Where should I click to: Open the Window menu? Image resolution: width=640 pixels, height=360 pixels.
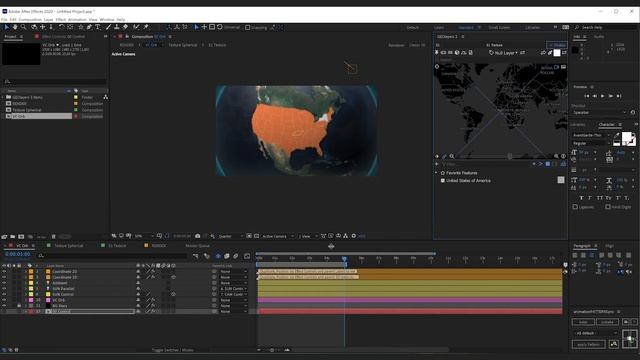pyautogui.click(x=107, y=20)
